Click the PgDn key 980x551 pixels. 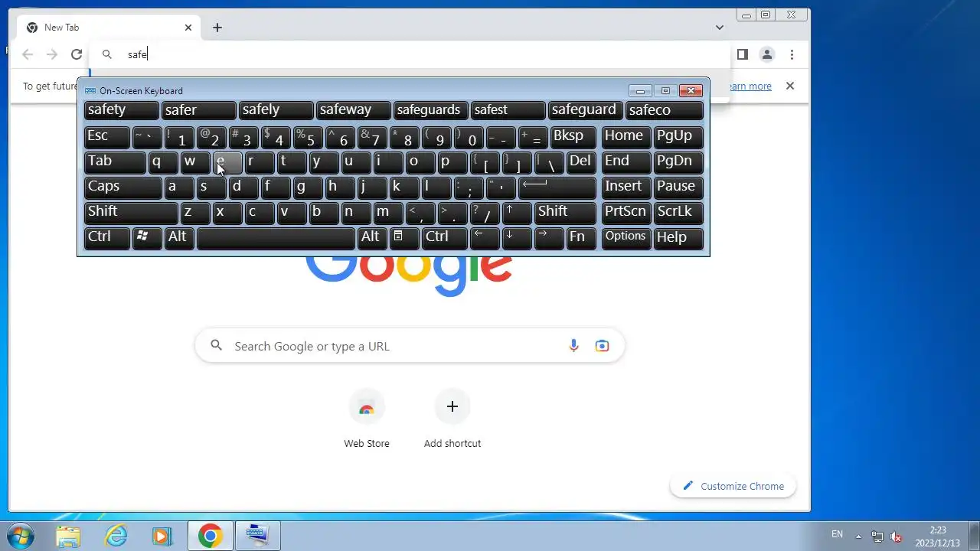pyautogui.click(x=678, y=162)
